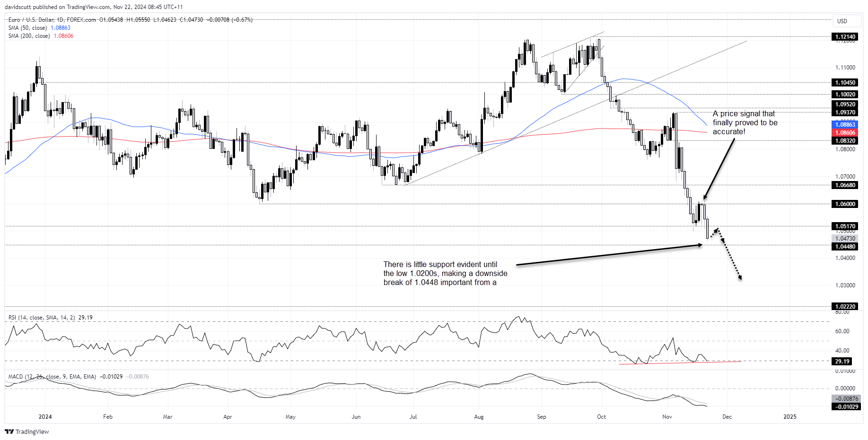Select the 1.06680 price level label

point(845,185)
